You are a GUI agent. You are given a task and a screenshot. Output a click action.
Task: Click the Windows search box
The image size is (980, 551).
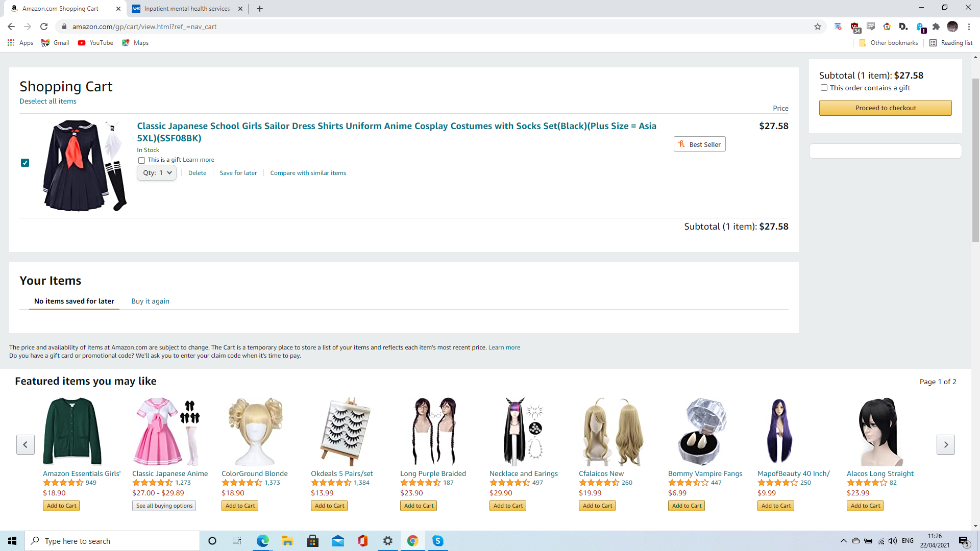[x=112, y=541]
